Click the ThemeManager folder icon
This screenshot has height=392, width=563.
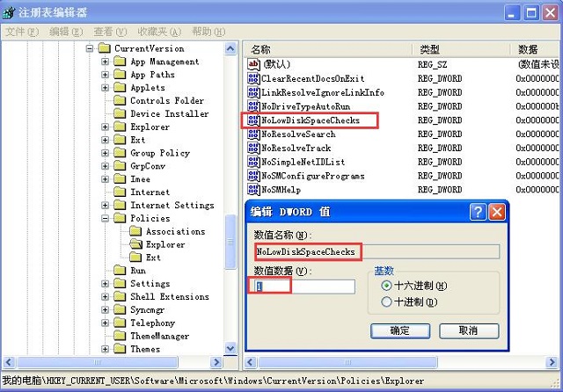pos(120,336)
